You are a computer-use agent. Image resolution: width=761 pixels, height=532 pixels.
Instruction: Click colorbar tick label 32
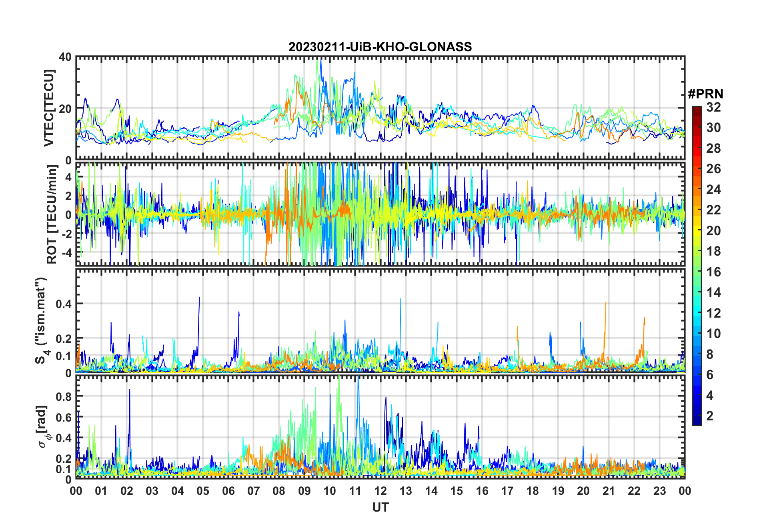point(713,107)
